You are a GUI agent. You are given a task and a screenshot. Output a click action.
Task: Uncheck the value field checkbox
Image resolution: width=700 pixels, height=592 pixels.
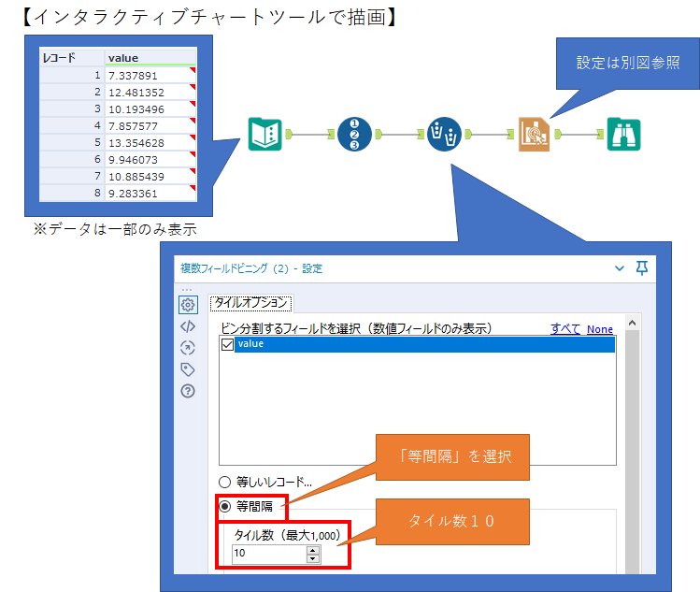coord(227,344)
